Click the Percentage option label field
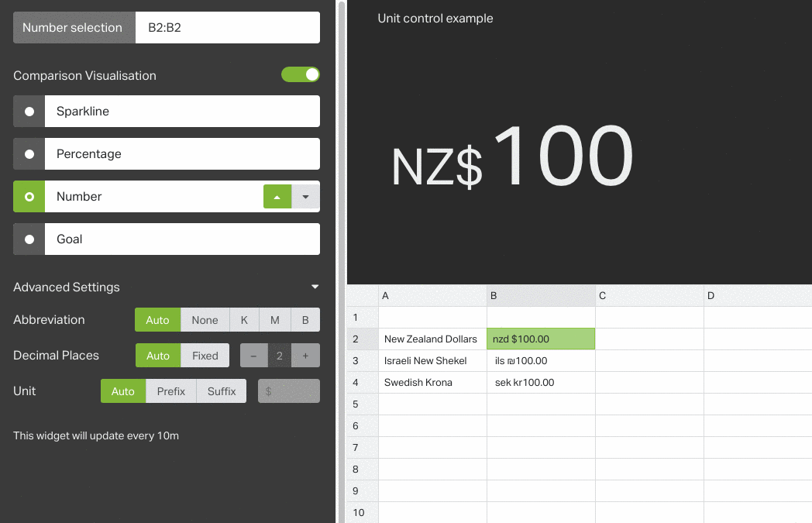Viewport: 812px width, 523px height. (x=182, y=153)
